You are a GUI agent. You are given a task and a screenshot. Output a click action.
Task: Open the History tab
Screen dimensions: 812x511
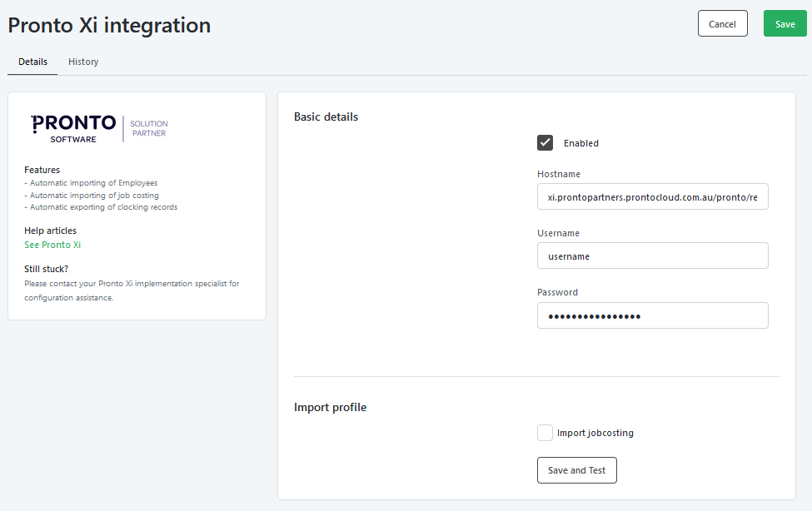coord(83,62)
